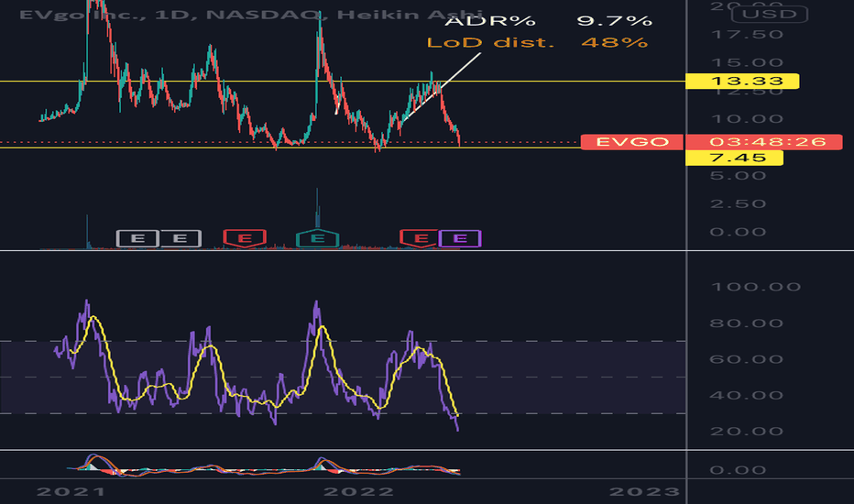The height and width of the screenshot is (504, 854).
Task: Open the USD currency selector
Action: coord(770,14)
